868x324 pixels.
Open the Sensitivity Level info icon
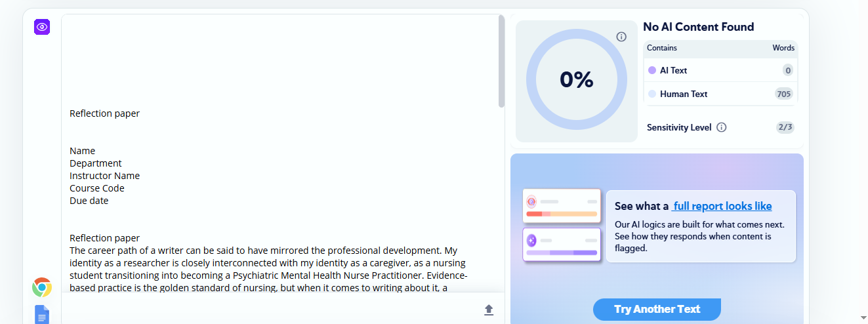[722, 127]
